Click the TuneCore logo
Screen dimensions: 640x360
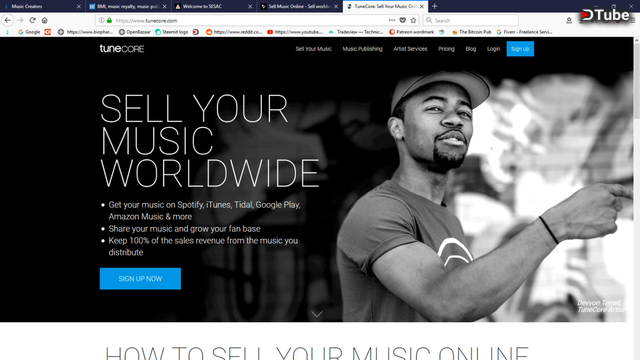tap(122, 49)
